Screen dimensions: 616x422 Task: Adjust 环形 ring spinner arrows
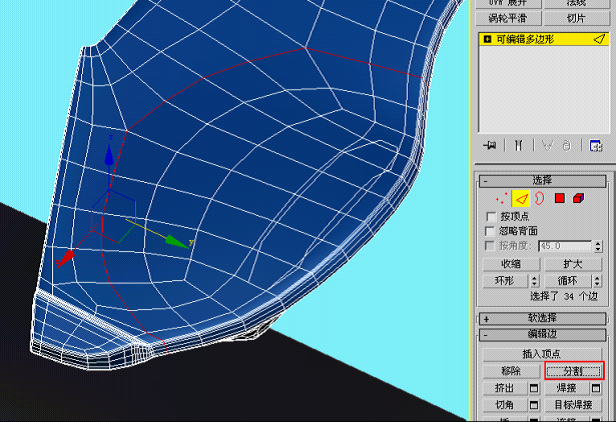[534, 281]
